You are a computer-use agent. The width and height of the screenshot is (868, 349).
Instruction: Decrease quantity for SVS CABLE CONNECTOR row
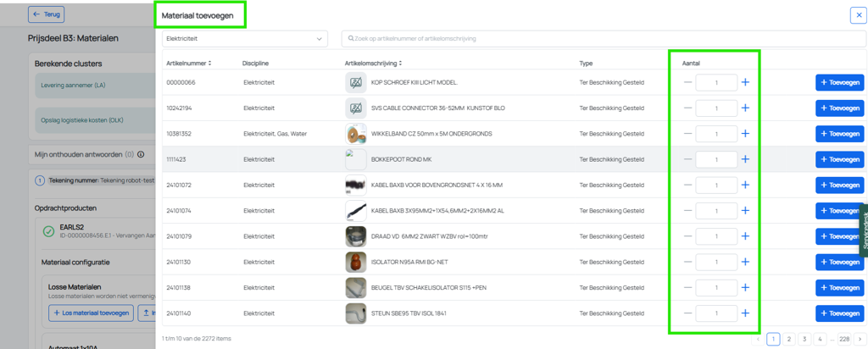click(687, 108)
